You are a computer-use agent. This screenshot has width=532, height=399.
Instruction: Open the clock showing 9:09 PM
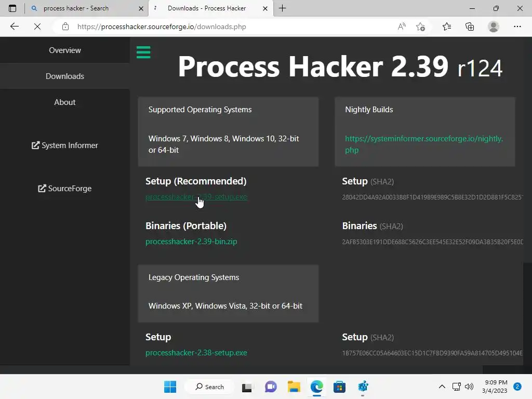point(495,387)
